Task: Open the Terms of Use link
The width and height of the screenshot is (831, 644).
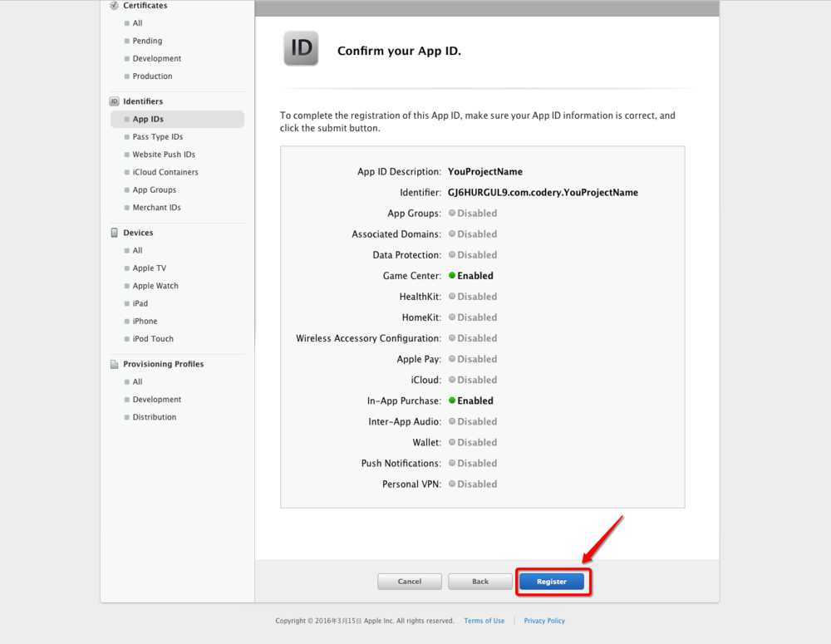Action: 484,621
